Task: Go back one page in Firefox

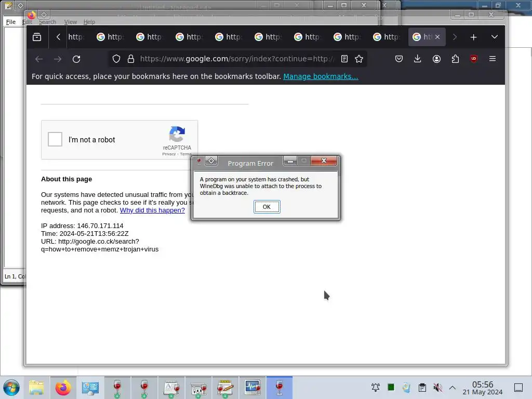Action: (x=39, y=59)
